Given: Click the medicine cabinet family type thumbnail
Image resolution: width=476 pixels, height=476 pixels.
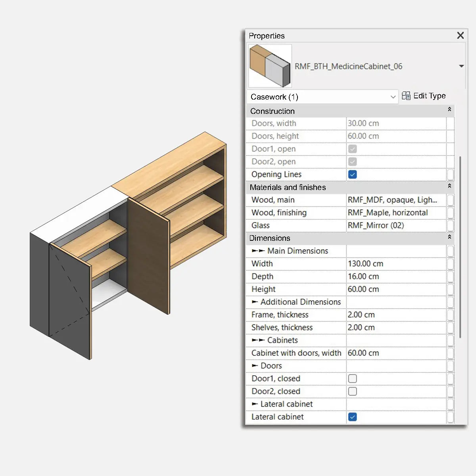Looking at the screenshot, I should (270, 66).
